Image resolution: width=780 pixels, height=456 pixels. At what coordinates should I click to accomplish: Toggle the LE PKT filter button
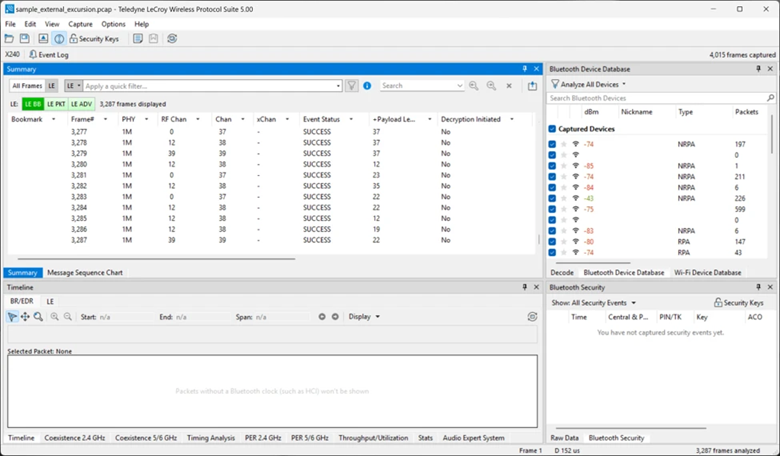click(56, 104)
